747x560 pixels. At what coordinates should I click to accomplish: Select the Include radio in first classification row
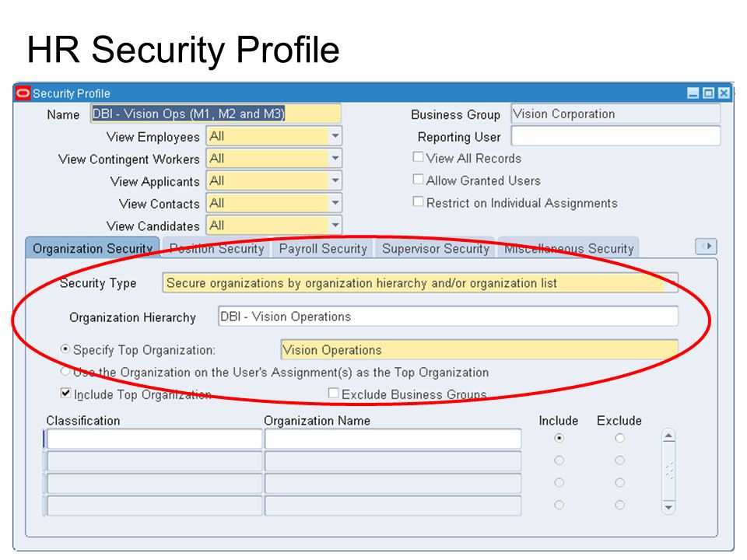(559, 438)
